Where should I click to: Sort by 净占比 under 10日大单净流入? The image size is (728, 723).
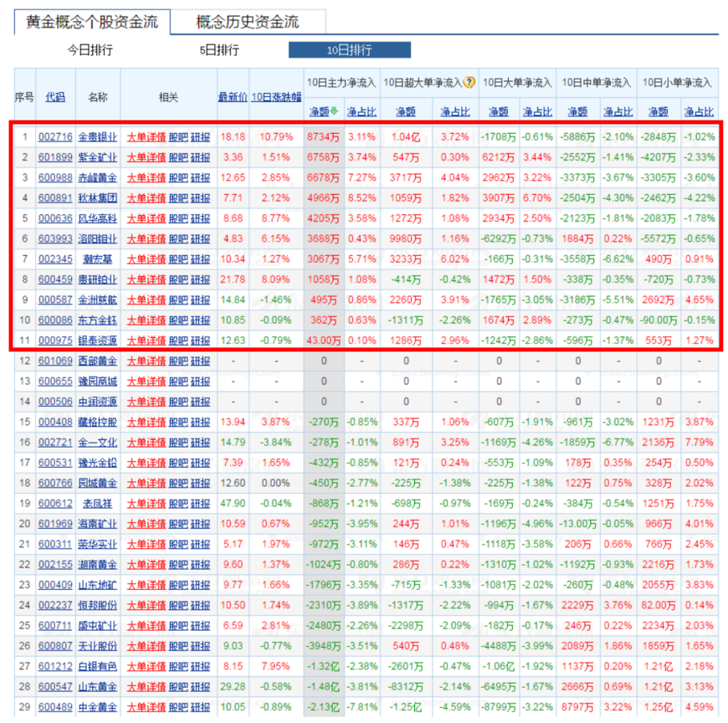(x=538, y=111)
